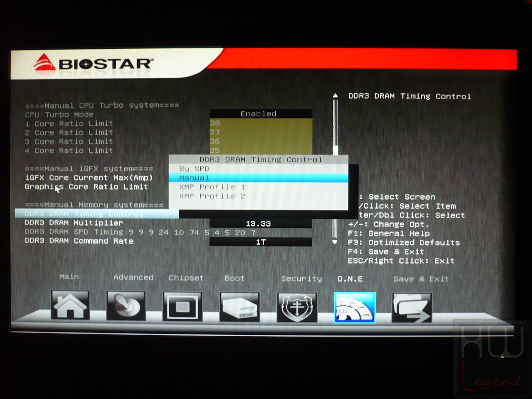Switch to the Save & Exit label
Viewport: 532px width, 399px height.
(x=421, y=279)
